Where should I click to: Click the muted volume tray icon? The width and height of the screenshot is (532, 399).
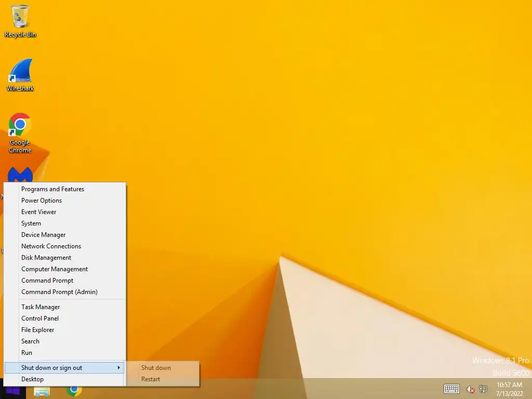click(x=470, y=389)
